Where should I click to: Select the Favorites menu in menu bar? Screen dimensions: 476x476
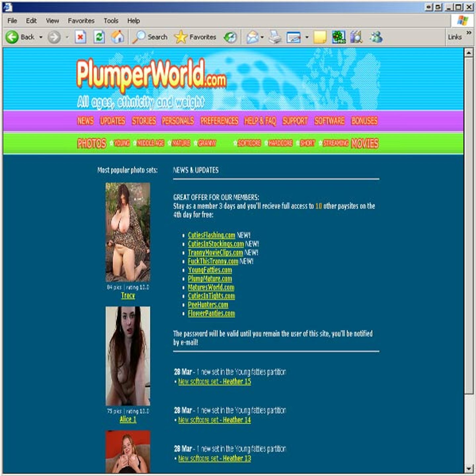pos(81,21)
